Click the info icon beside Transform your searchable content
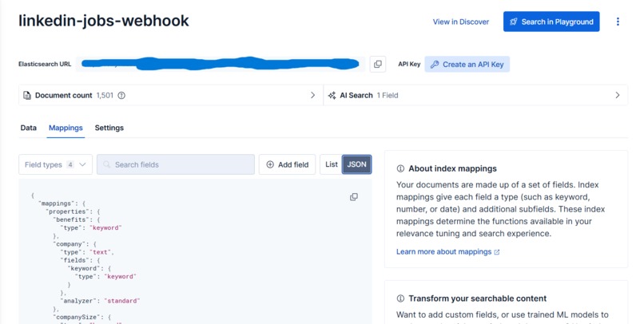 400,298
